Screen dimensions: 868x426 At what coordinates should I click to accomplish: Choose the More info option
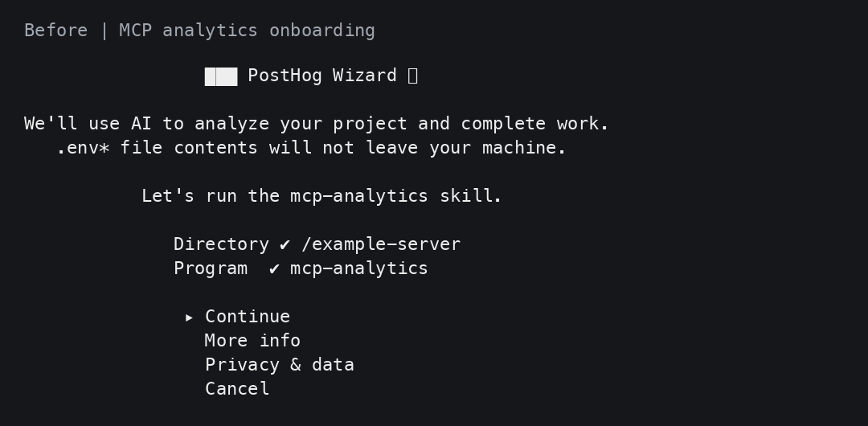(252, 340)
